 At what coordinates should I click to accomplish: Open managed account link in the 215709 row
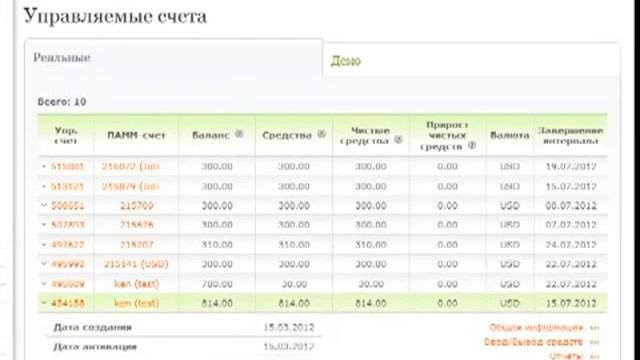tap(67, 206)
